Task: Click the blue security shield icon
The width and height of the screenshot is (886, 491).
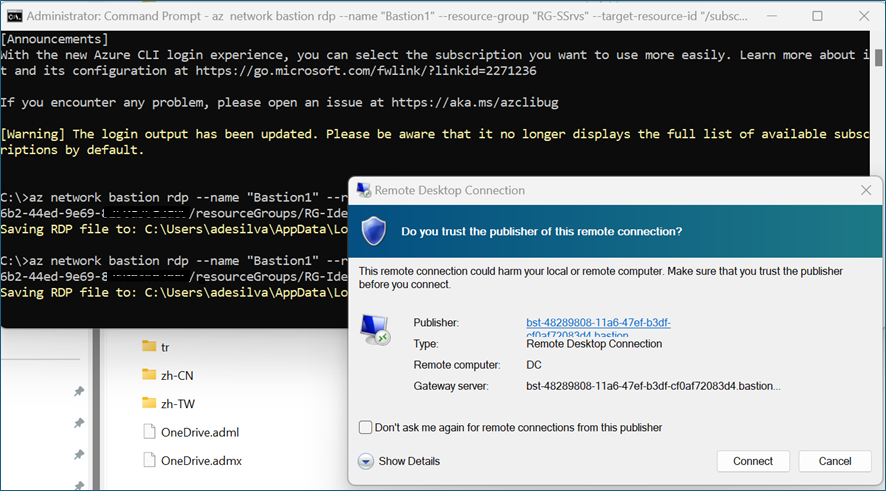Action: (373, 231)
